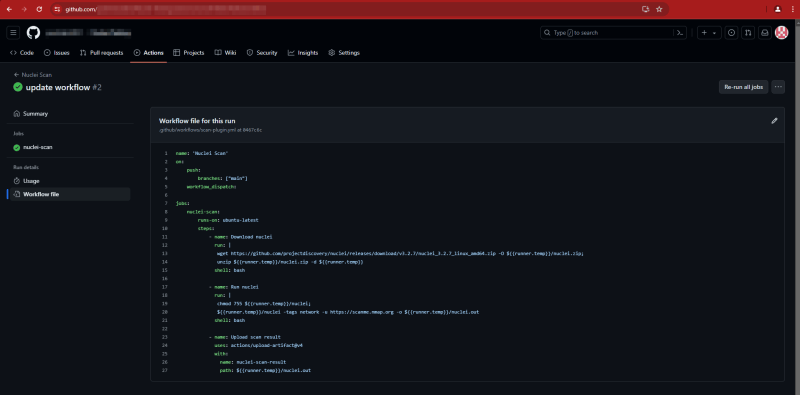Bookmark page with the star icon
Viewport: 800px width, 395px height.
pos(659,9)
